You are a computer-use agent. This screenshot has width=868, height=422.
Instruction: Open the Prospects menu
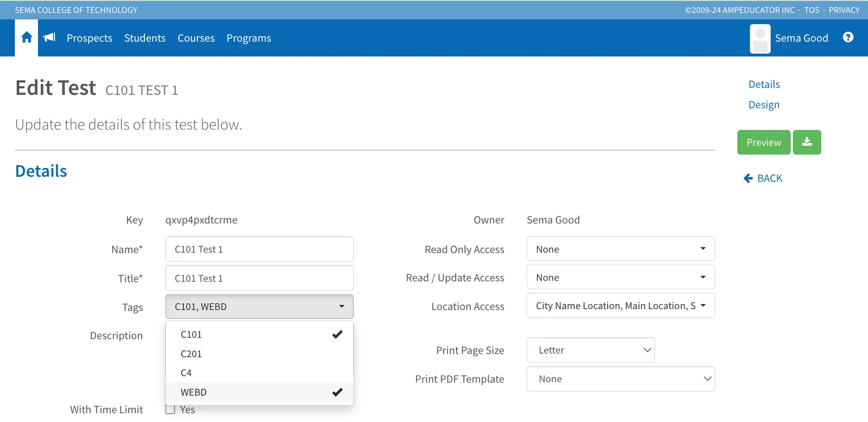(x=89, y=38)
